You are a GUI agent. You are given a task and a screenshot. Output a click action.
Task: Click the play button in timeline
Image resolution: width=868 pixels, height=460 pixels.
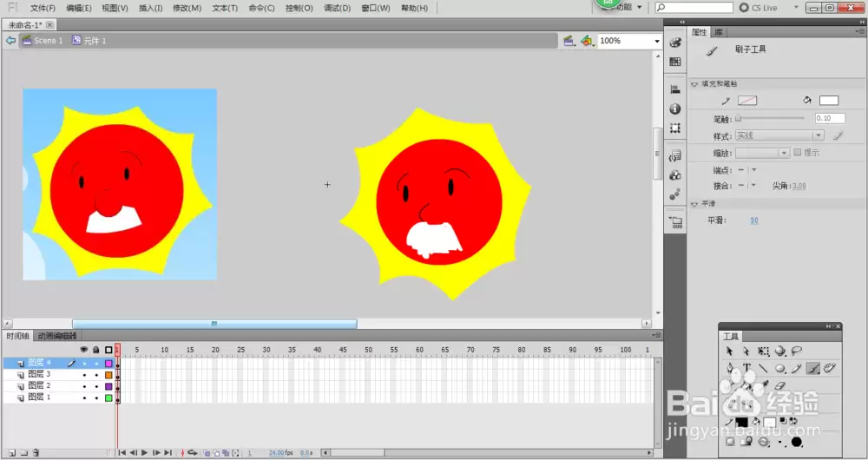tap(144, 453)
